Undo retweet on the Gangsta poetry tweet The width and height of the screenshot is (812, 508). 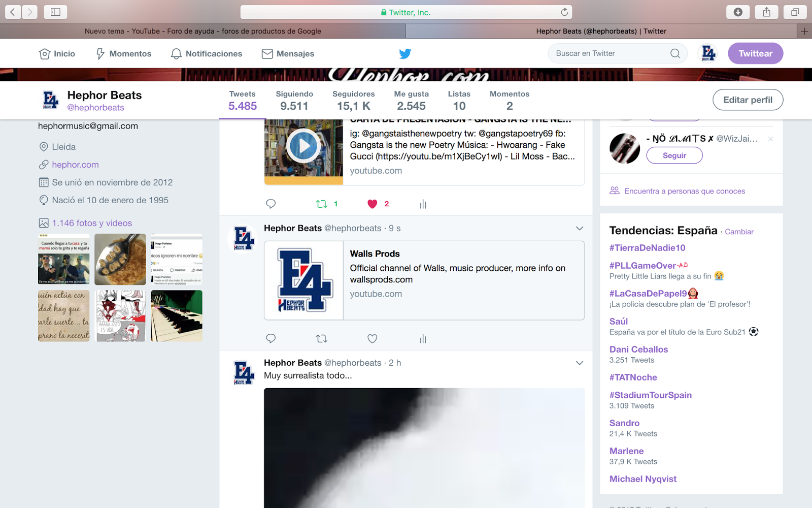pyautogui.click(x=322, y=204)
